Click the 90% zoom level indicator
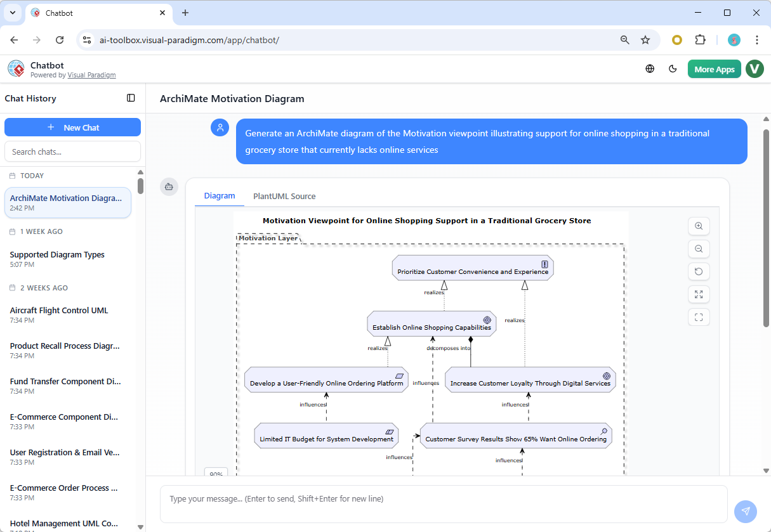The height and width of the screenshot is (532, 771). click(x=216, y=474)
